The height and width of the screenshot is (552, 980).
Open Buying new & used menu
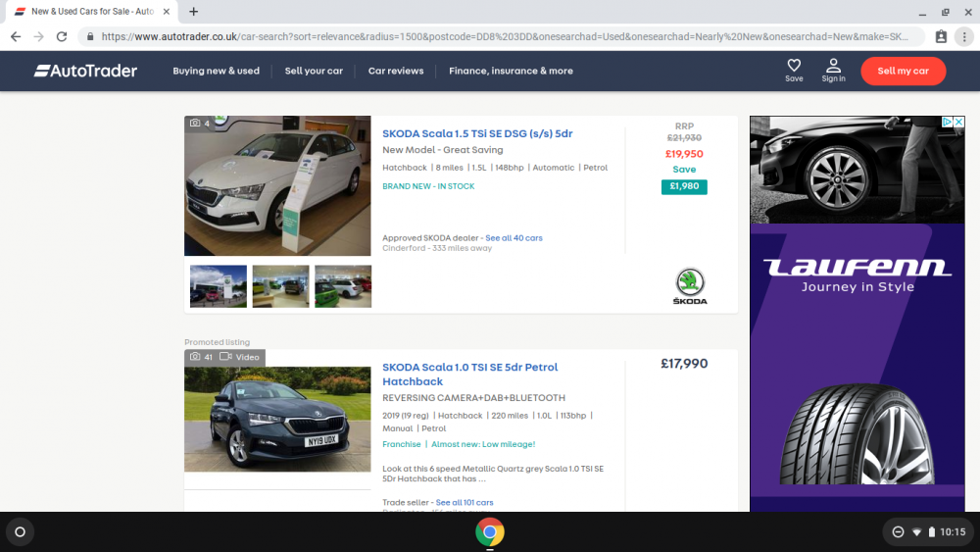point(217,71)
